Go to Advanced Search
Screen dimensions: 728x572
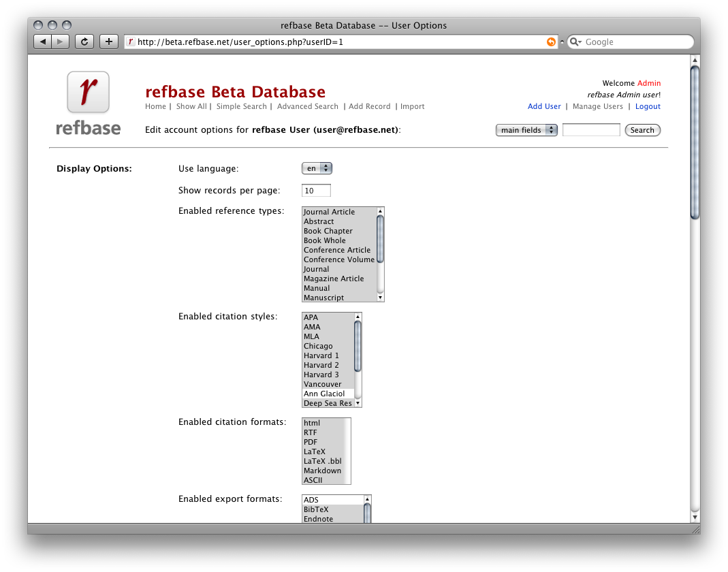point(307,106)
